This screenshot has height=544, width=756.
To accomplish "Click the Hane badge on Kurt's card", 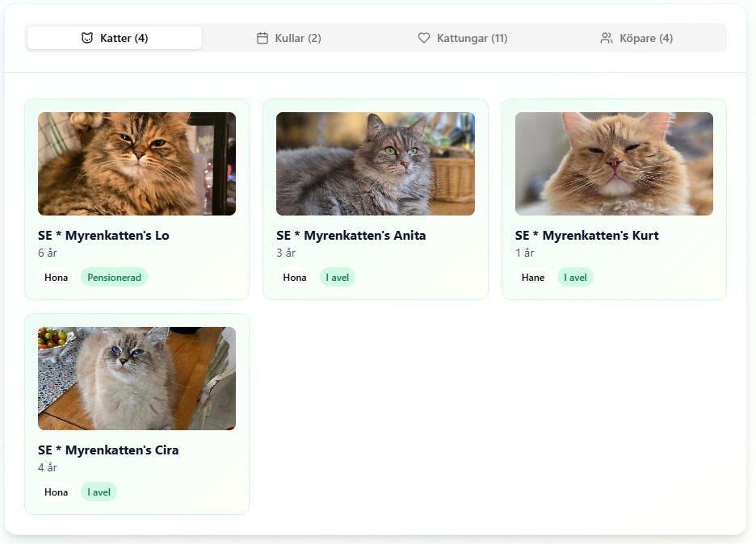I will tap(533, 278).
